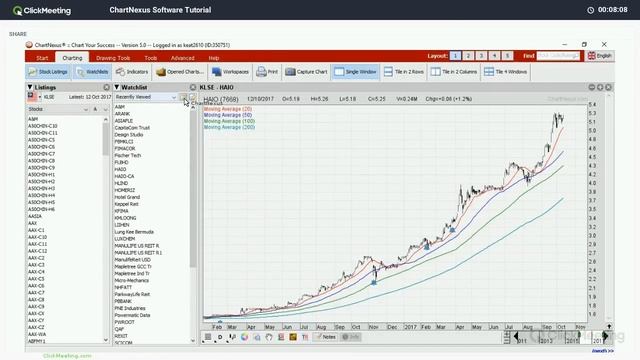640x360 pixels.
Task: Open the Stock Listings panel button
Action: click(x=48, y=72)
